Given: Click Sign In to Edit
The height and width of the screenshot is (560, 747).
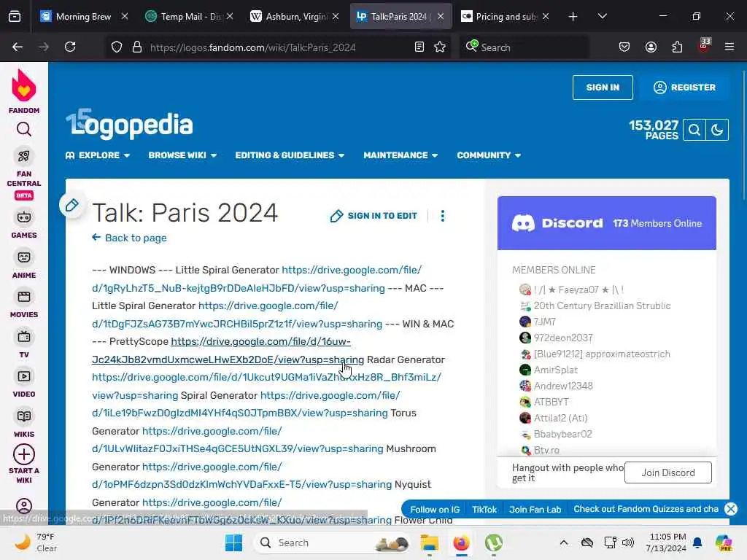Looking at the screenshot, I should point(373,216).
